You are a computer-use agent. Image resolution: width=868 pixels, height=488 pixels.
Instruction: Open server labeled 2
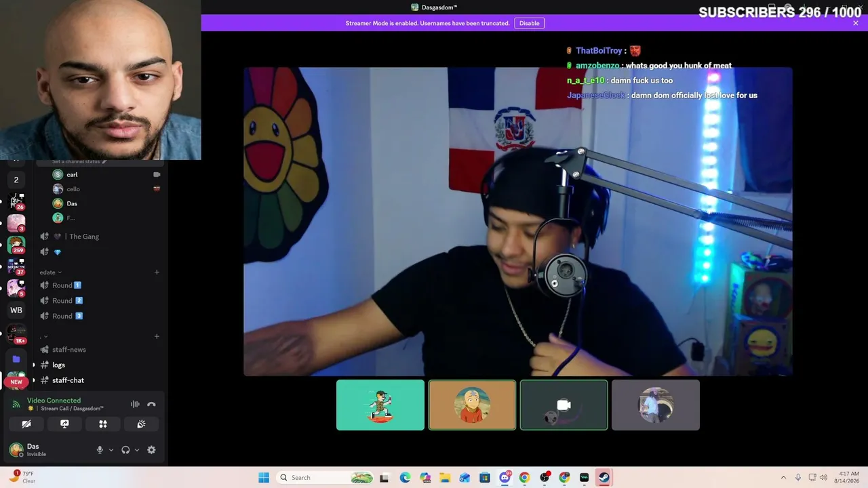[x=16, y=180]
